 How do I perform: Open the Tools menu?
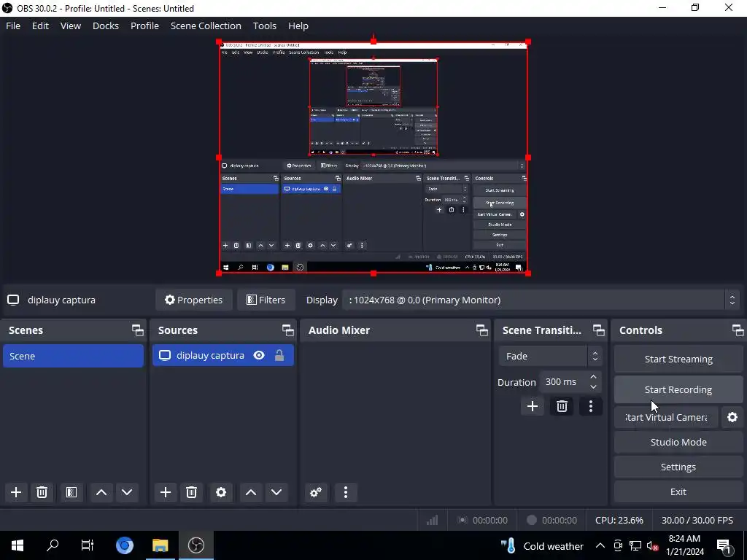coord(264,26)
